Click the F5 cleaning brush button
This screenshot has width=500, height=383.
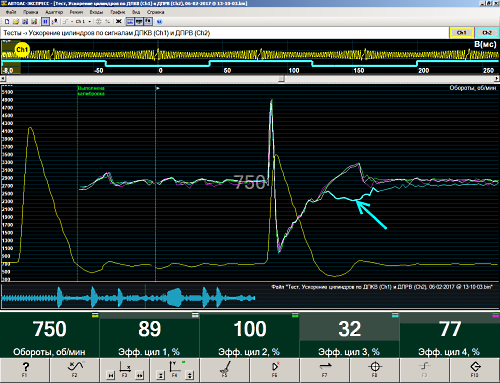point(225,370)
